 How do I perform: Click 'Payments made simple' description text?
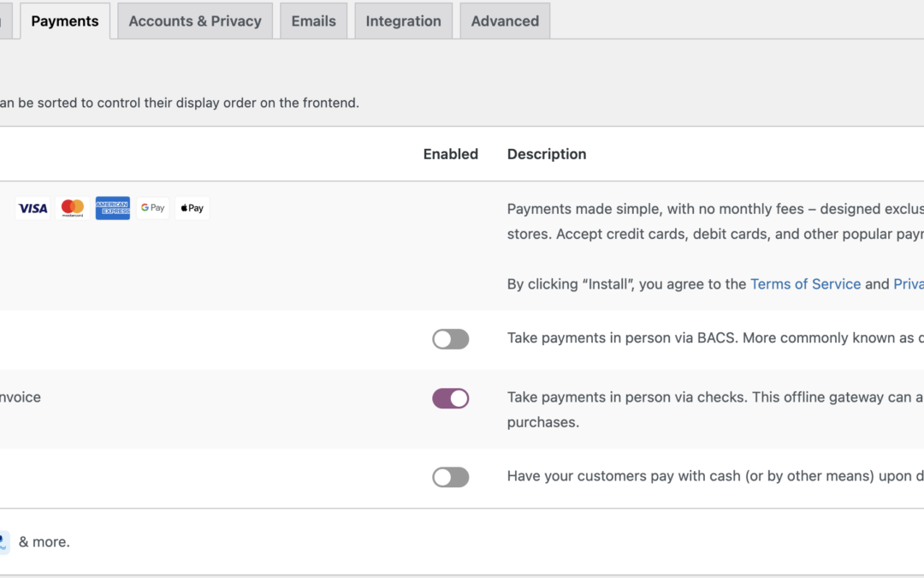pyautogui.click(x=715, y=221)
